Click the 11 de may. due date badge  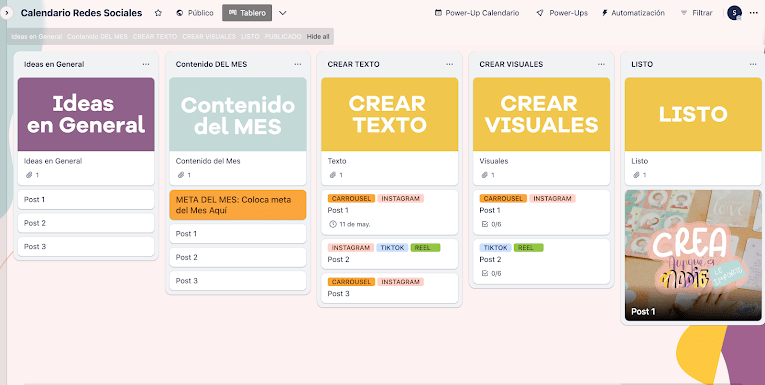pos(350,224)
